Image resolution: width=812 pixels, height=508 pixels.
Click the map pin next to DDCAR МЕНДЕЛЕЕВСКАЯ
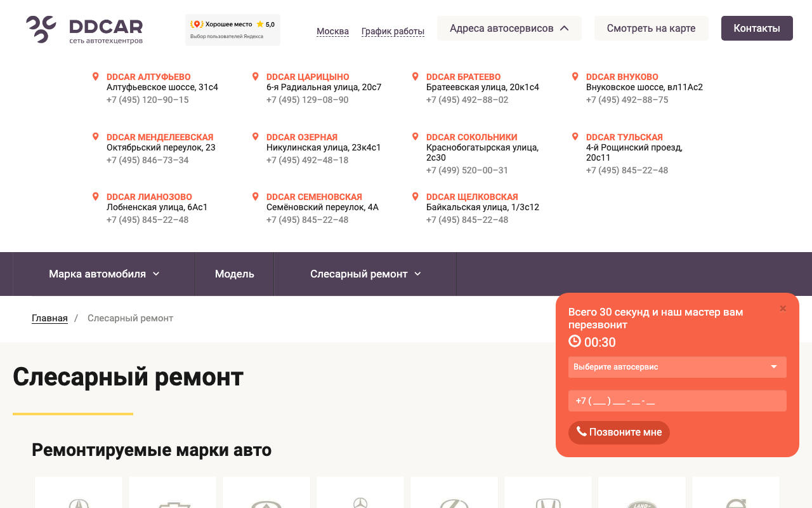click(x=96, y=137)
